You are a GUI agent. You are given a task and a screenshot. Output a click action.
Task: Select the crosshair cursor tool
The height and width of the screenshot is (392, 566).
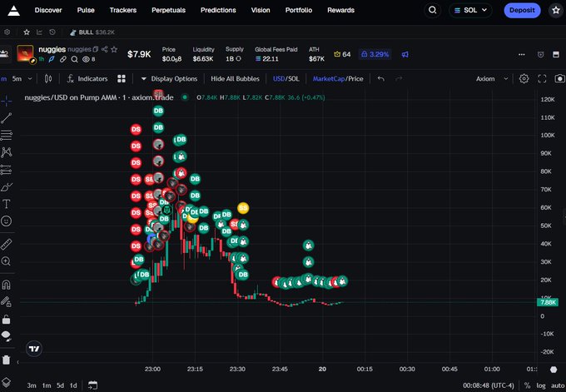point(6,101)
